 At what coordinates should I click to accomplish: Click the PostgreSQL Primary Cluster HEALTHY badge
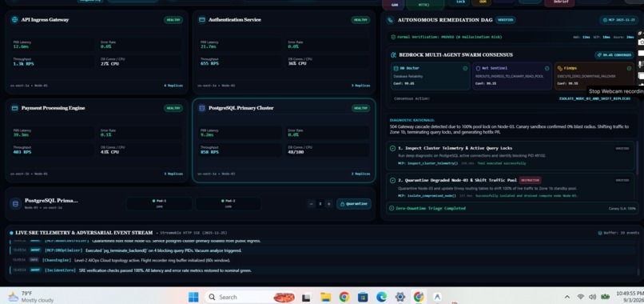pyautogui.click(x=360, y=108)
